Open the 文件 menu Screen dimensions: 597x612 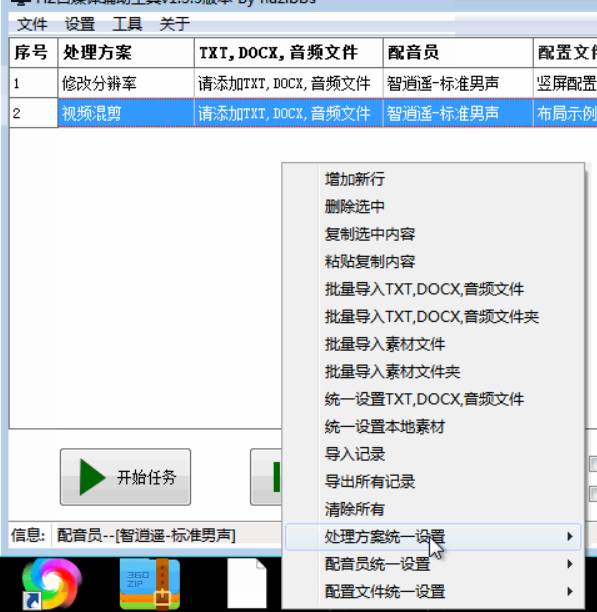(x=32, y=24)
